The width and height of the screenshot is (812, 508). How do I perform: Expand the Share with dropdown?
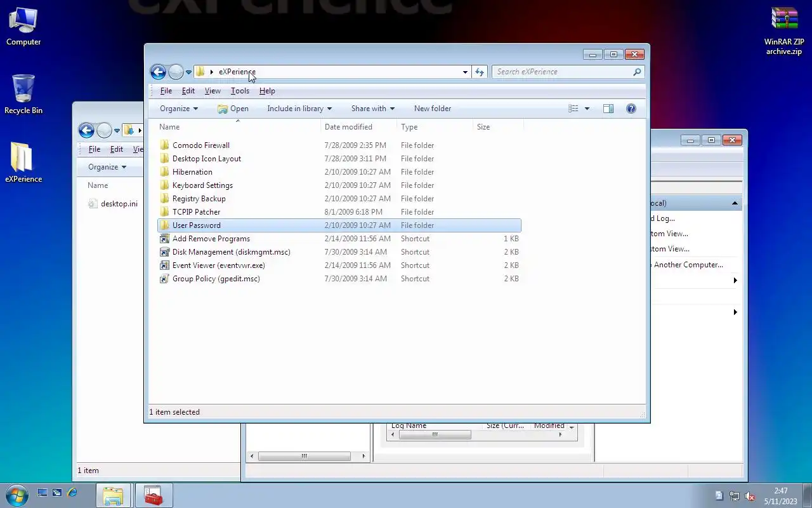373,109
